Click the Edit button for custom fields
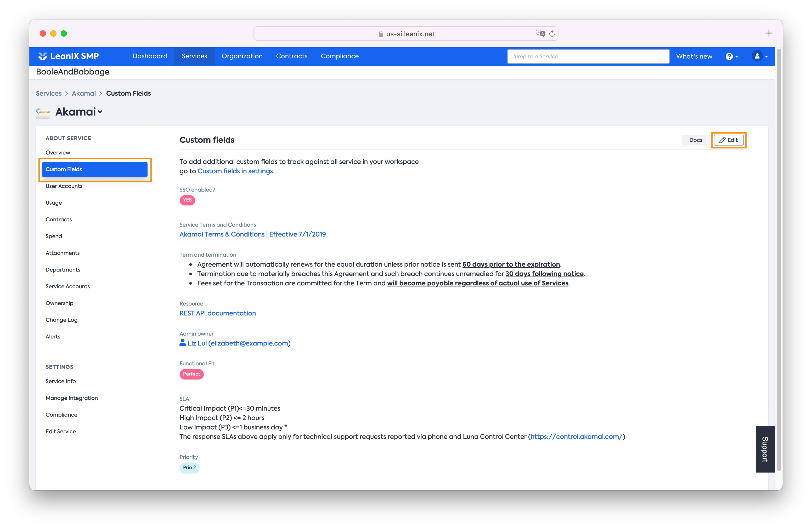This screenshot has width=812, height=529. (x=728, y=140)
